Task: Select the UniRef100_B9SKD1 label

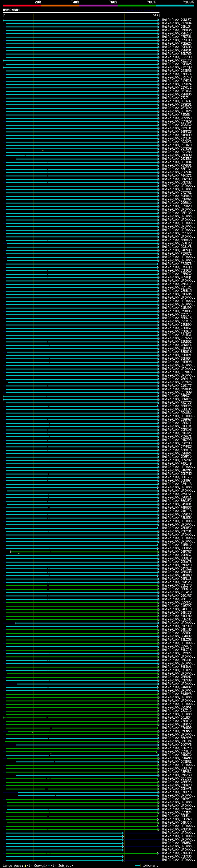Action: tap(176, 104)
